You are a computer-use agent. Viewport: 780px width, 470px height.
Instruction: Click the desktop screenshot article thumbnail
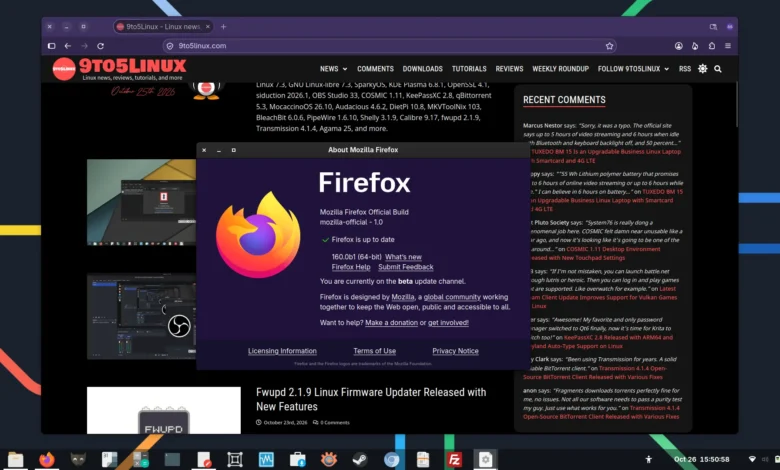(142, 202)
